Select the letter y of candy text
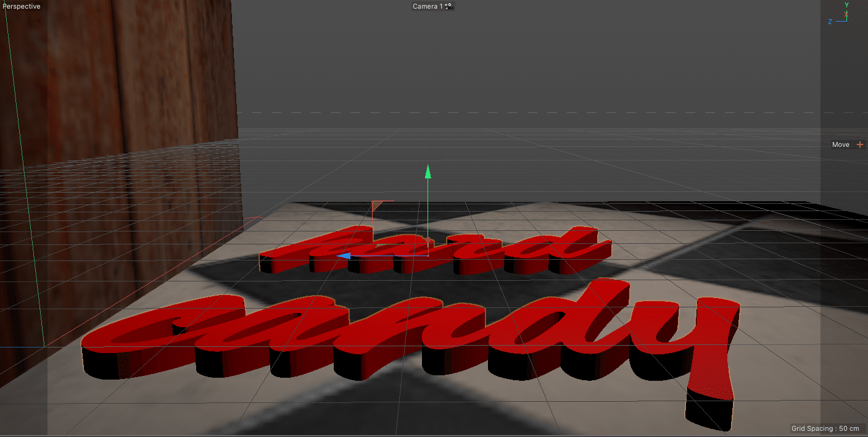This screenshot has width=868, height=437. point(709,346)
